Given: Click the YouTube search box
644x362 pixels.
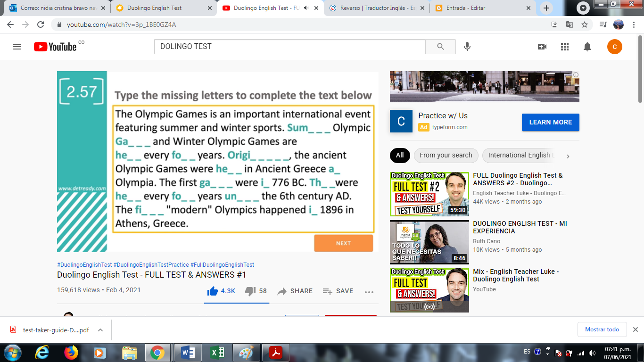Looking at the screenshot, I should pos(290,47).
